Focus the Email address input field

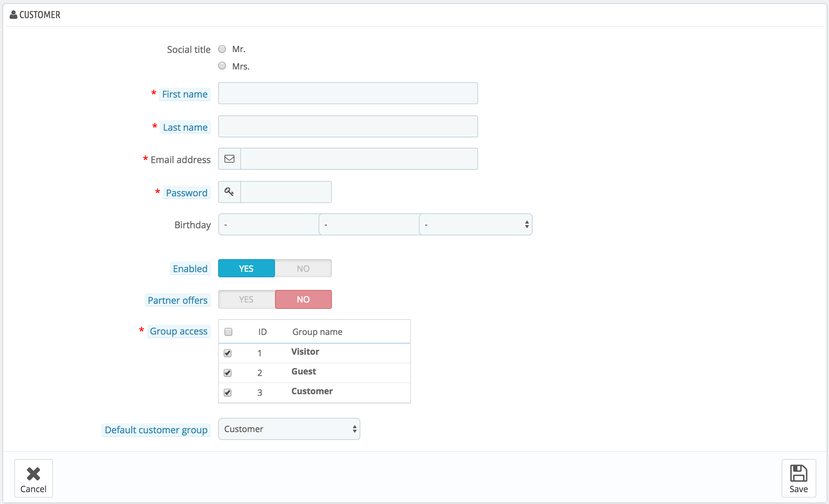359,159
